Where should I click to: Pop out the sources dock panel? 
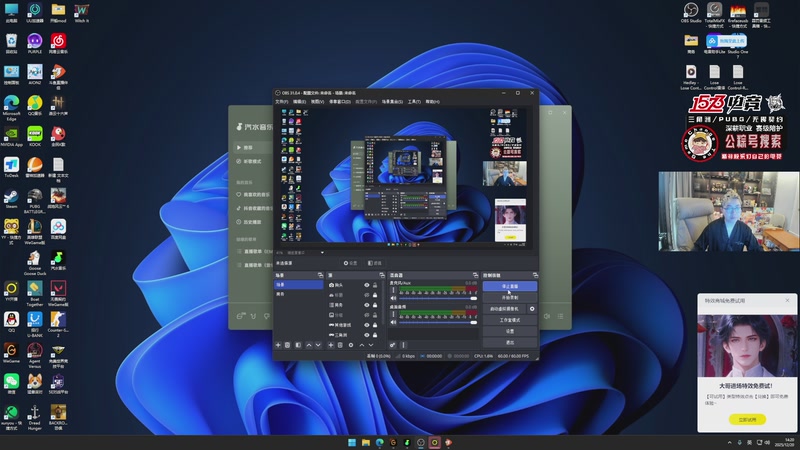click(382, 275)
